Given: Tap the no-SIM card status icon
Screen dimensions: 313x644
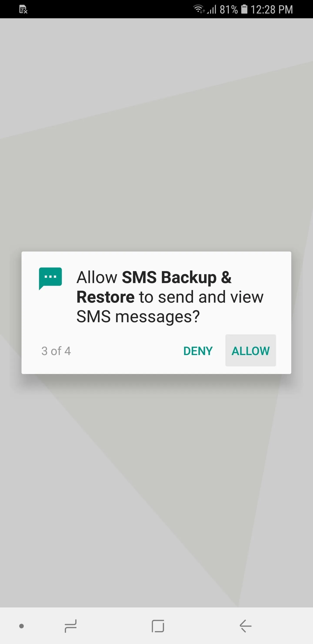Looking at the screenshot, I should [x=23, y=10].
